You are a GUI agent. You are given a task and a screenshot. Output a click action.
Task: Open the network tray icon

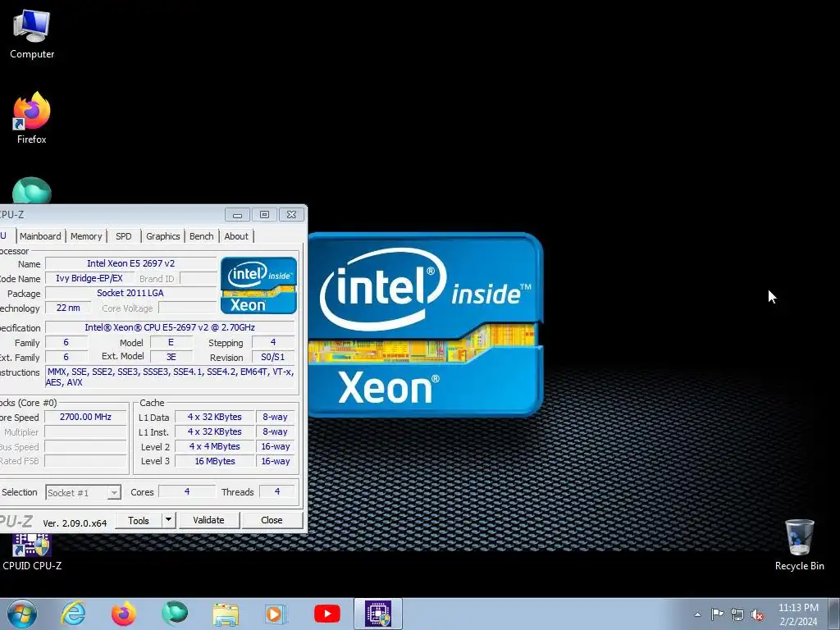click(x=737, y=614)
